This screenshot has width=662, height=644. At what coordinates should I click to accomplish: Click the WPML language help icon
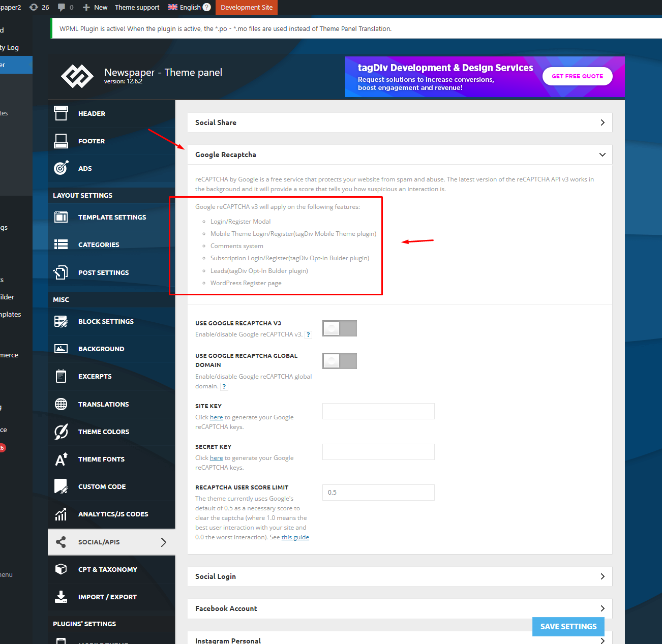point(206,7)
